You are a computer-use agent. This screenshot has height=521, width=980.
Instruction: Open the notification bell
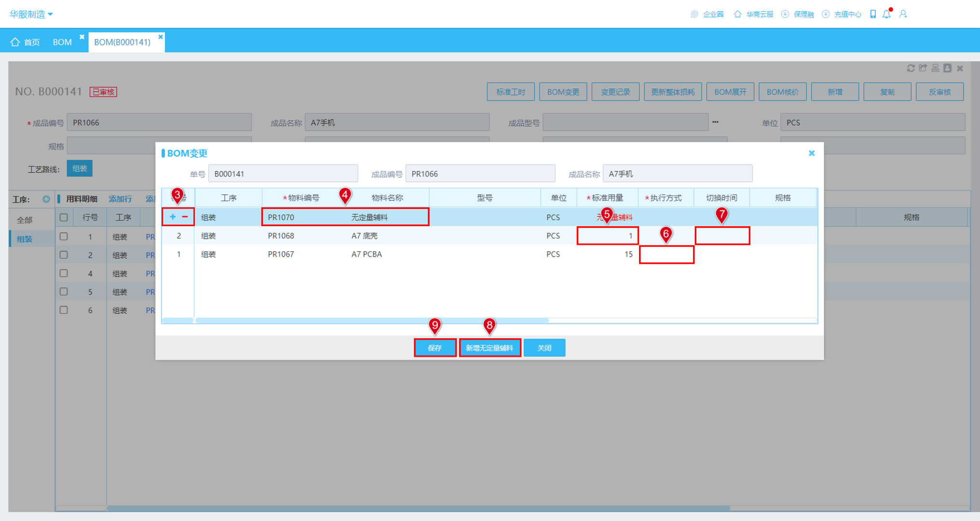[x=887, y=14]
